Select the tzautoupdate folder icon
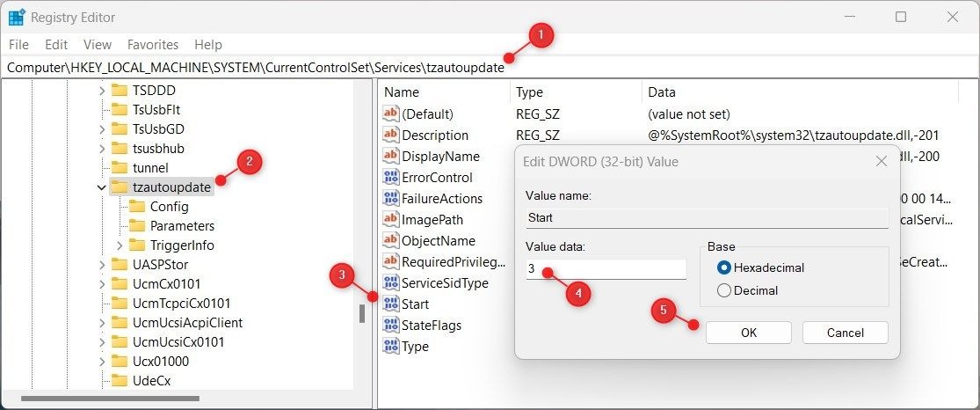980x410 pixels. 120,187
